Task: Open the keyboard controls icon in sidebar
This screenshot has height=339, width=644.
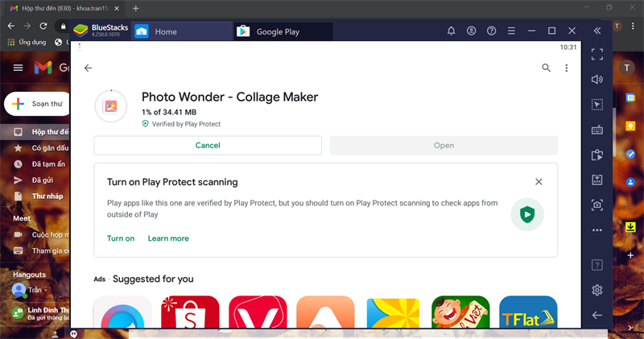Action: (597, 130)
